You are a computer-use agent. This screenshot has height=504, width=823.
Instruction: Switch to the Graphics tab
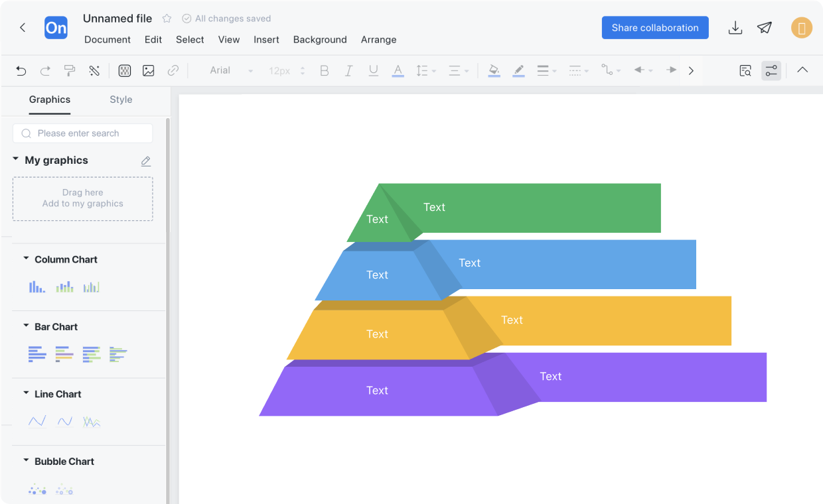[50, 99]
